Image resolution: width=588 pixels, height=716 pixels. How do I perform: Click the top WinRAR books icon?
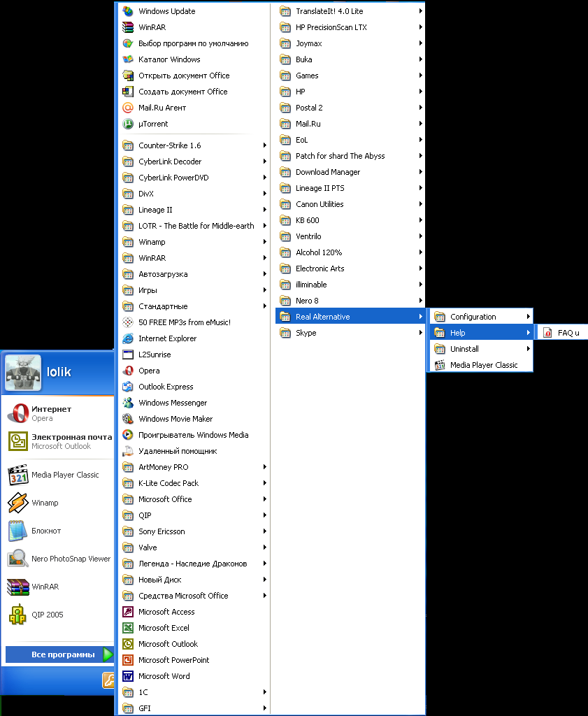point(128,27)
